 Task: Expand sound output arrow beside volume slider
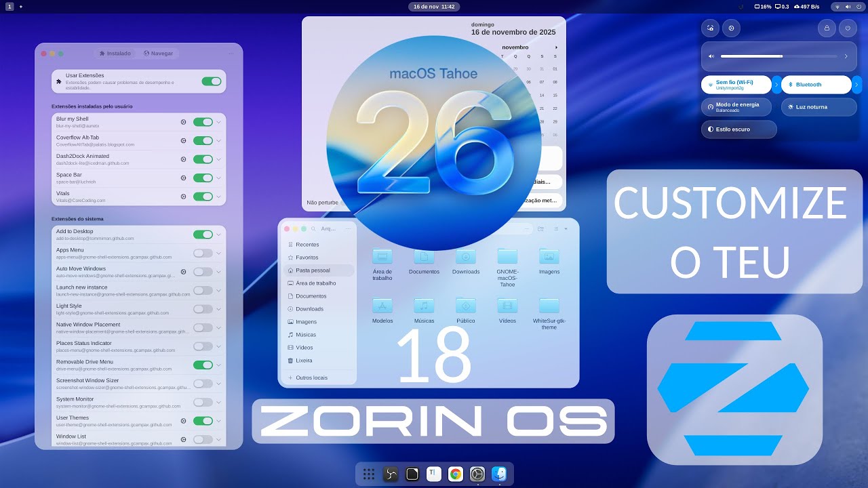pos(846,56)
